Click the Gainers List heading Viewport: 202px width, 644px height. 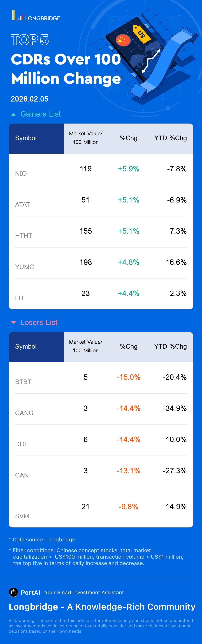(x=40, y=114)
